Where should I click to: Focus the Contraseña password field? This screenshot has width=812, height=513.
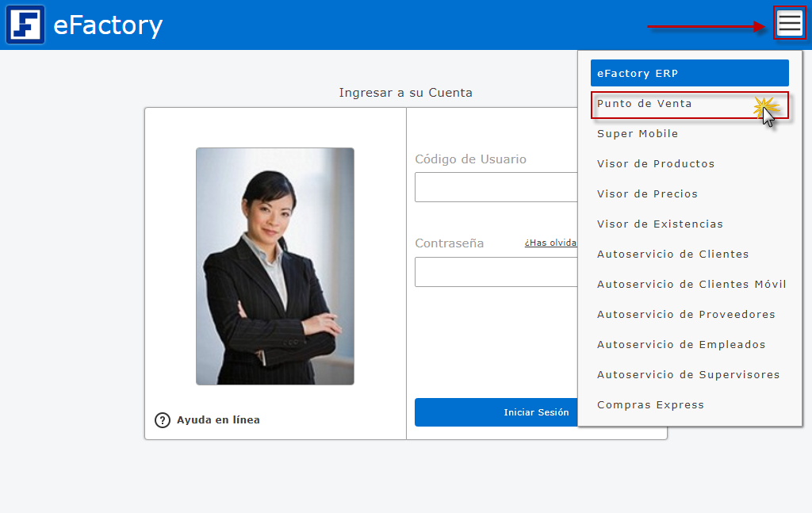tap(496, 272)
